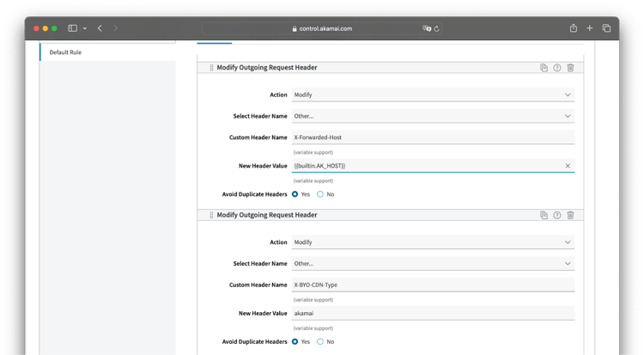The image size is (644, 355).
Task: Open the Safari Share menu
Action: tap(574, 28)
